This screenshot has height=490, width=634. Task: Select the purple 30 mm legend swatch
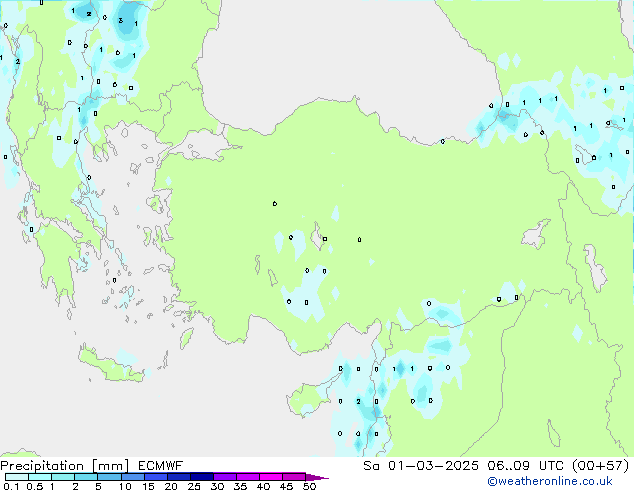(x=224, y=477)
